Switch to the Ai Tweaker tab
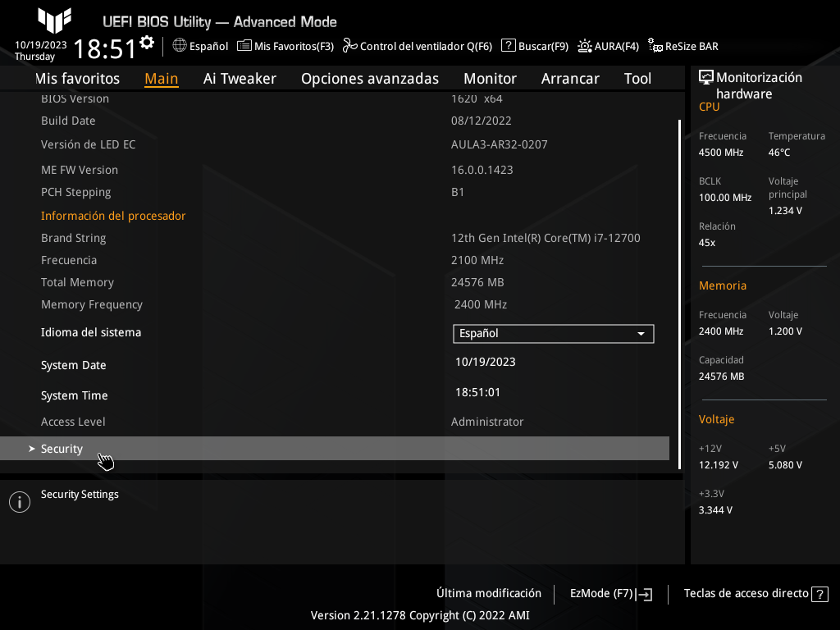Screen dimensions: 840x630 tap(240, 79)
